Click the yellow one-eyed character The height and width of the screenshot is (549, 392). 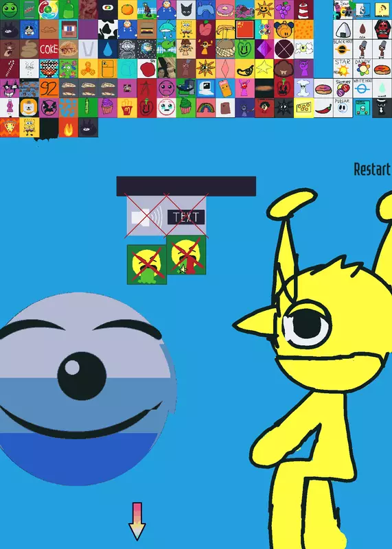click(x=315, y=368)
